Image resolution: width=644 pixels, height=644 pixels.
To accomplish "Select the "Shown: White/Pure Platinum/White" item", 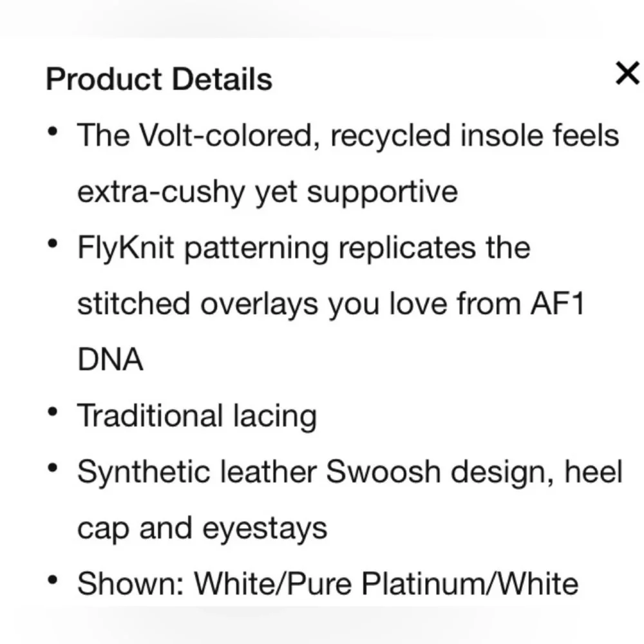I will (328, 583).
